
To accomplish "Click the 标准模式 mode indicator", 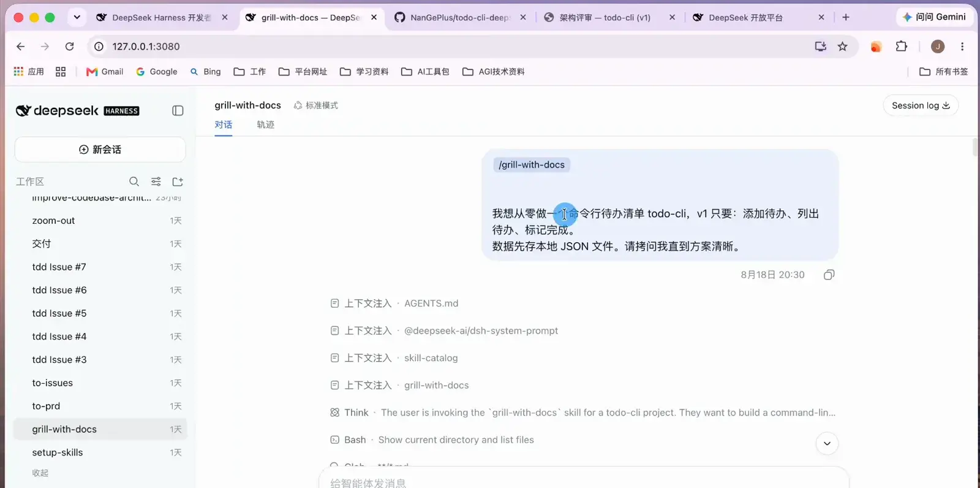I will [x=316, y=105].
